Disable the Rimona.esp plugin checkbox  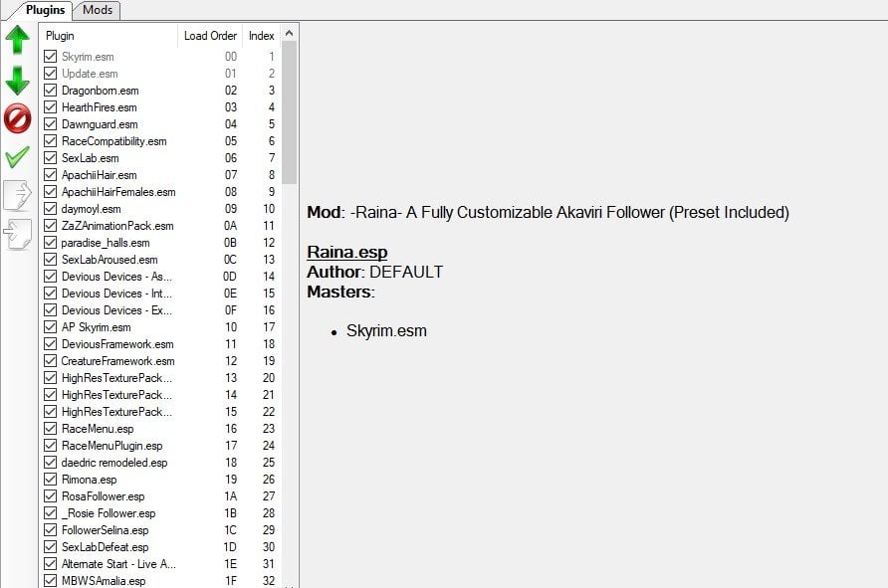click(x=51, y=480)
